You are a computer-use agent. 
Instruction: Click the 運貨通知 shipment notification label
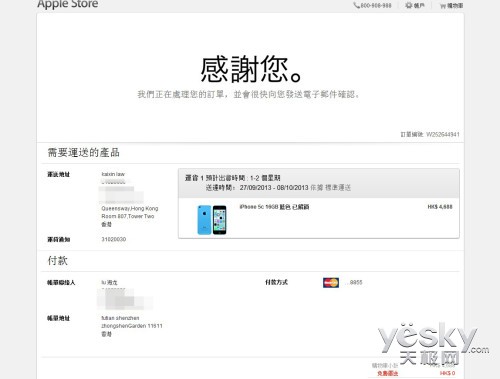pos(59,239)
